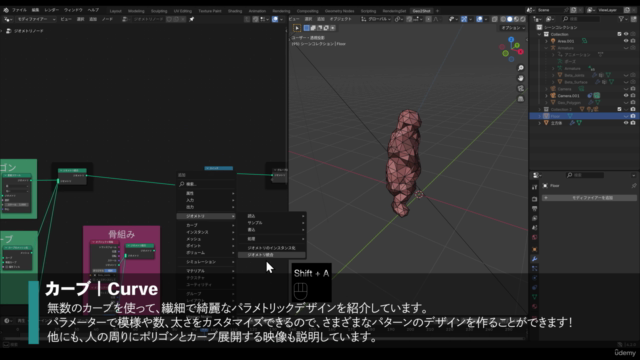Open the World properties tab
Image resolution: width=640 pixels, height=360 pixels.
(x=535, y=238)
